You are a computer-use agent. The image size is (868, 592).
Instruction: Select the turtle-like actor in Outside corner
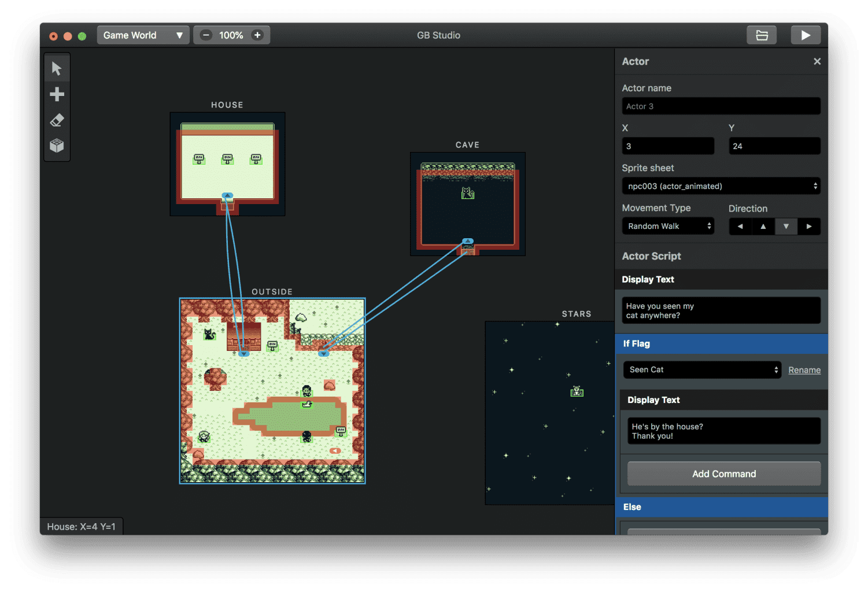point(204,436)
